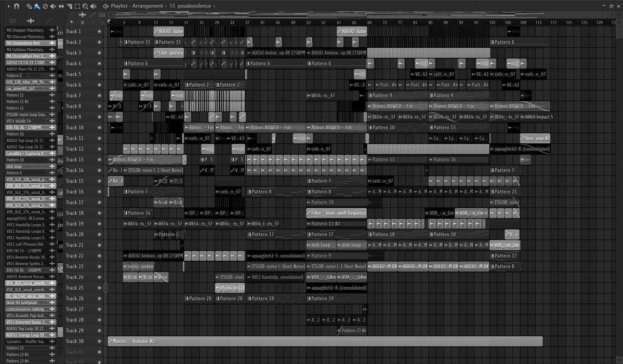
Task: Select Track 24 header label
Action: [x=75, y=277]
